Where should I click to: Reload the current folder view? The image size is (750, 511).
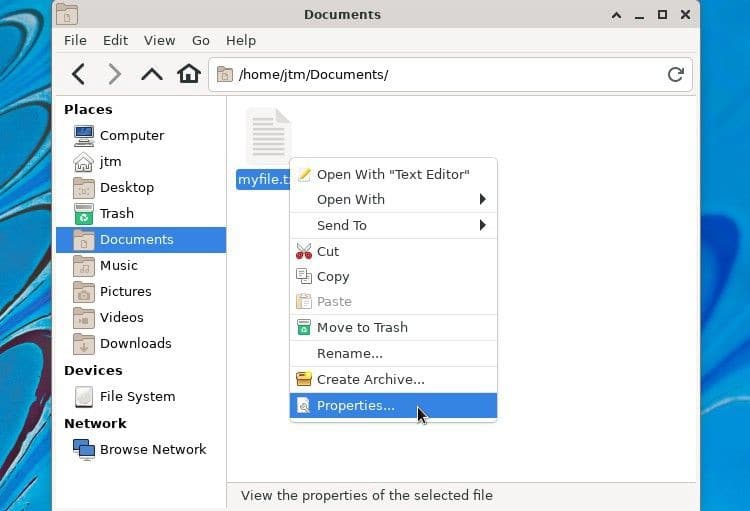(x=675, y=75)
